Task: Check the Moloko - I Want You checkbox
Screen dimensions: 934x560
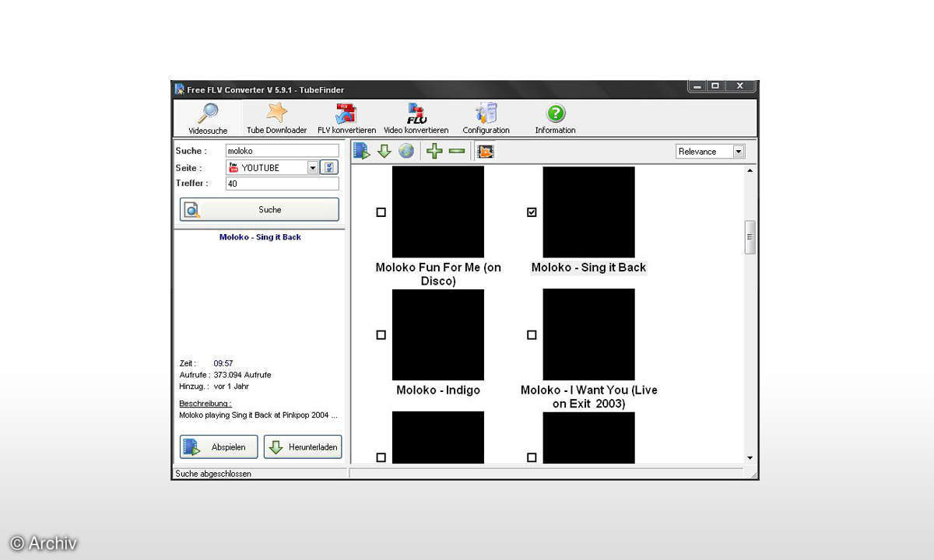Action: click(532, 334)
